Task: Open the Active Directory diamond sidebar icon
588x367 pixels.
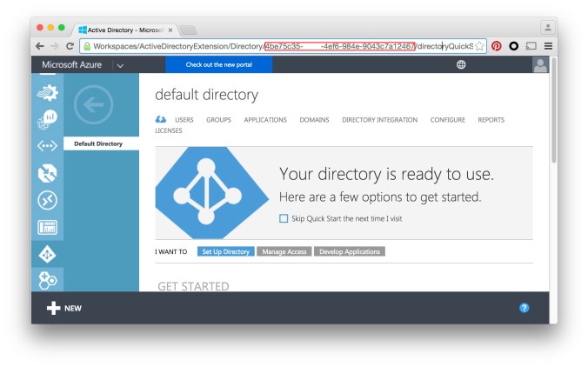Action: click(48, 254)
